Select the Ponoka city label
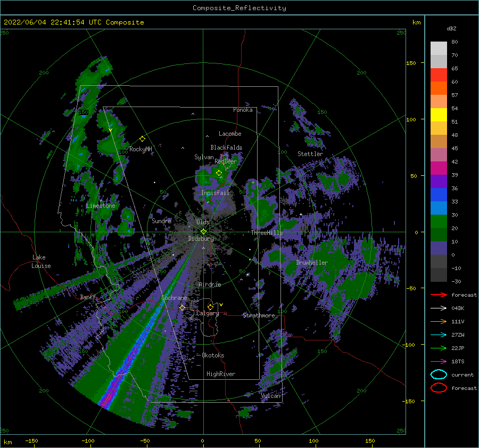This screenshot has height=448, width=479. 243,110
